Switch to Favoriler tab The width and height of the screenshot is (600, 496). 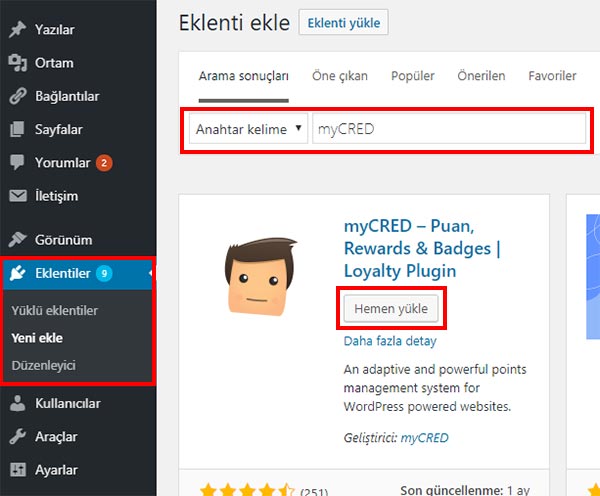coord(552,76)
